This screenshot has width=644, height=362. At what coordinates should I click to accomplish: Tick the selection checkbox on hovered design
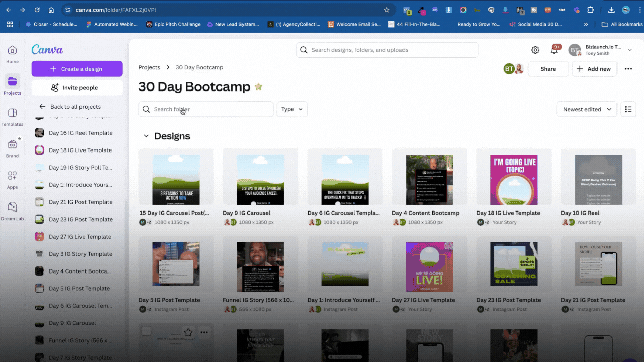click(146, 331)
